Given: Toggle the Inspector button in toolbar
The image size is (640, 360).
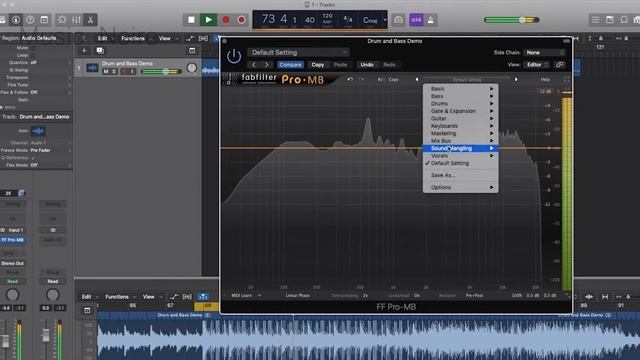Looking at the screenshot, I should pyautogui.click(x=16, y=20).
